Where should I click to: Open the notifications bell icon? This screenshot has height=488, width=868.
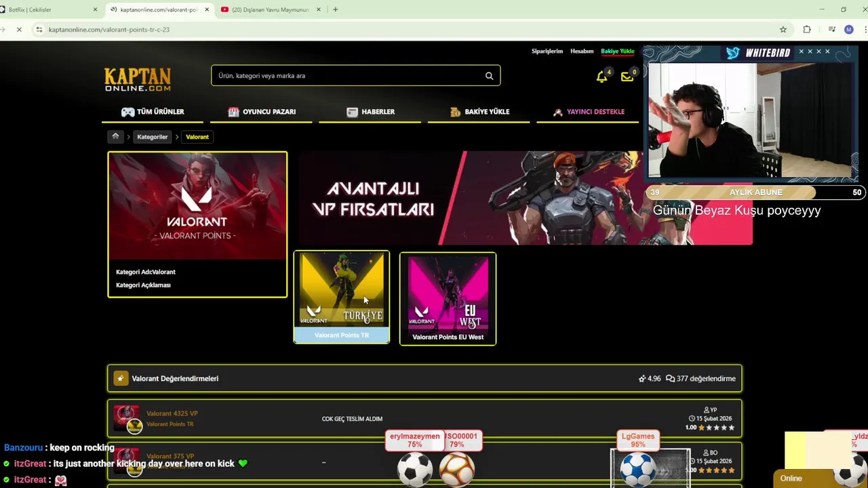pyautogui.click(x=601, y=77)
